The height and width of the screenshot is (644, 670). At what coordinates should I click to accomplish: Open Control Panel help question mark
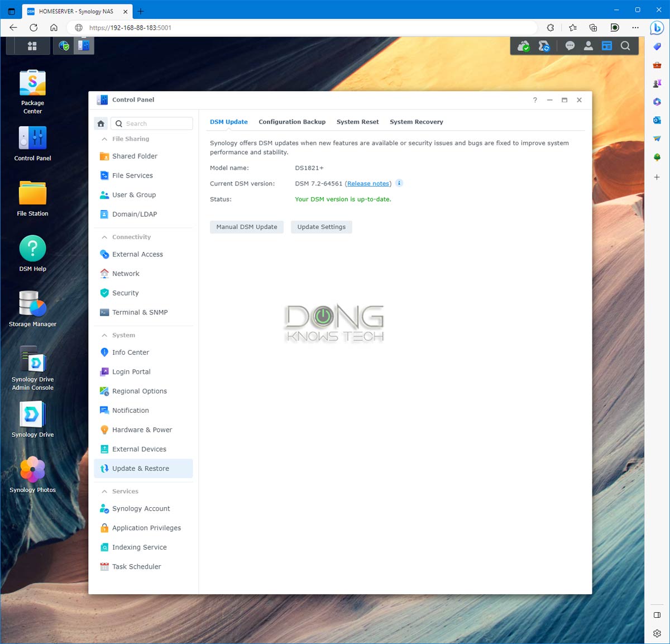pyautogui.click(x=535, y=100)
